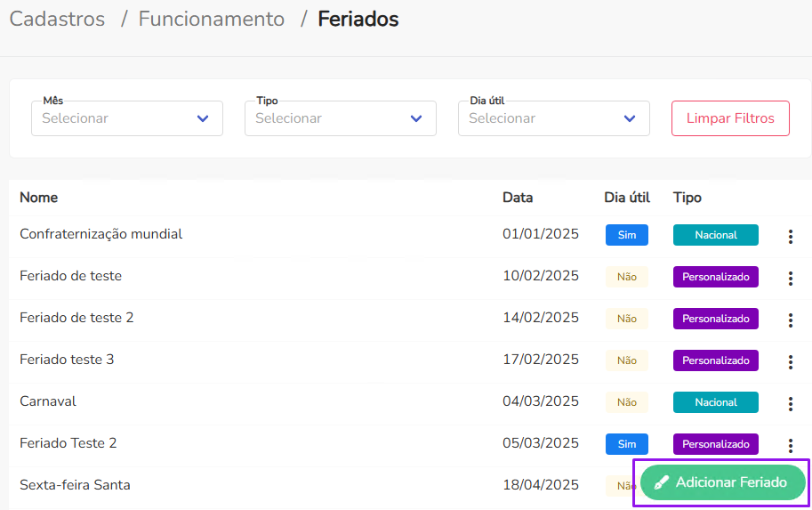Viewport: 812px width, 510px height.
Task: Expand the Tipo filter dropdown
Action: click(340, 118)
